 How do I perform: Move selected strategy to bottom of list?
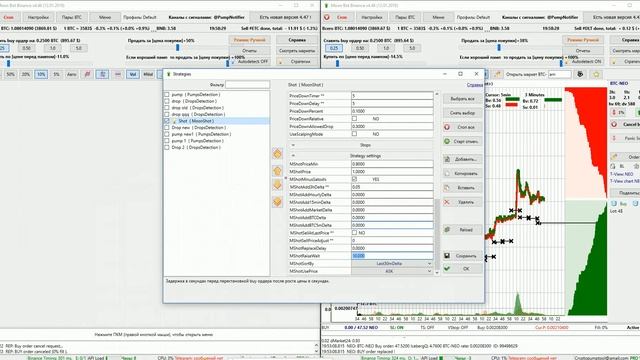(277, 202)
